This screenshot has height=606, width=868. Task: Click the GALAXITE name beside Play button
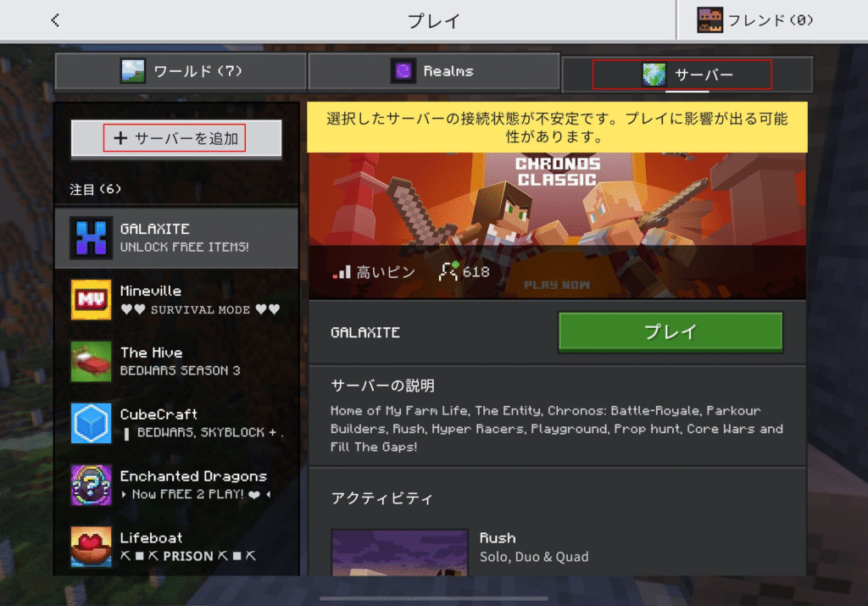365,332
